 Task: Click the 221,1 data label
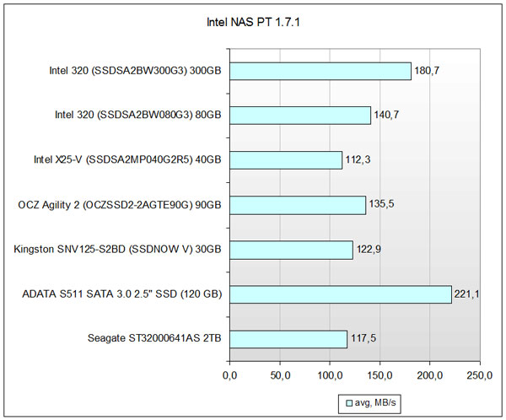467,294
